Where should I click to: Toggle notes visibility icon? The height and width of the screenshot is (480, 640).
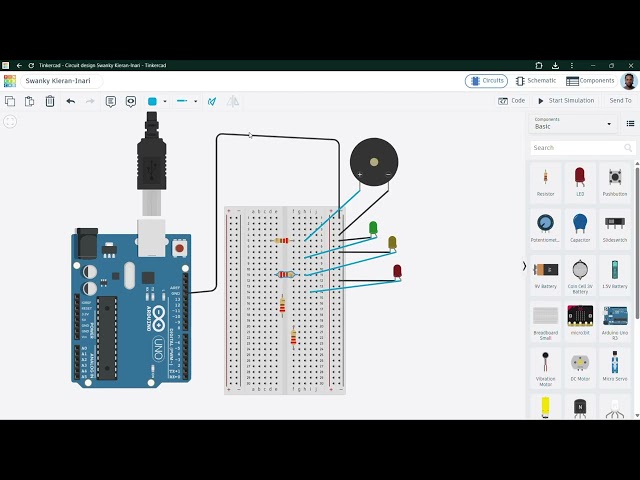tap(131, 101)
